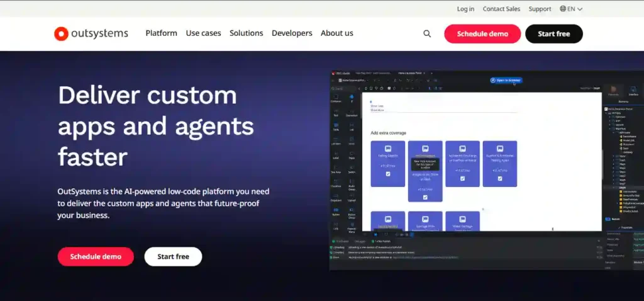Expand the EN language dropdown

[571, 9]
